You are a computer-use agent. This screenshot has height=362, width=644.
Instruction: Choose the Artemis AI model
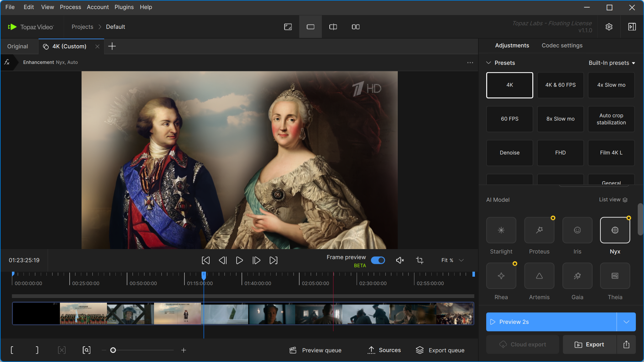pos(539,276)
